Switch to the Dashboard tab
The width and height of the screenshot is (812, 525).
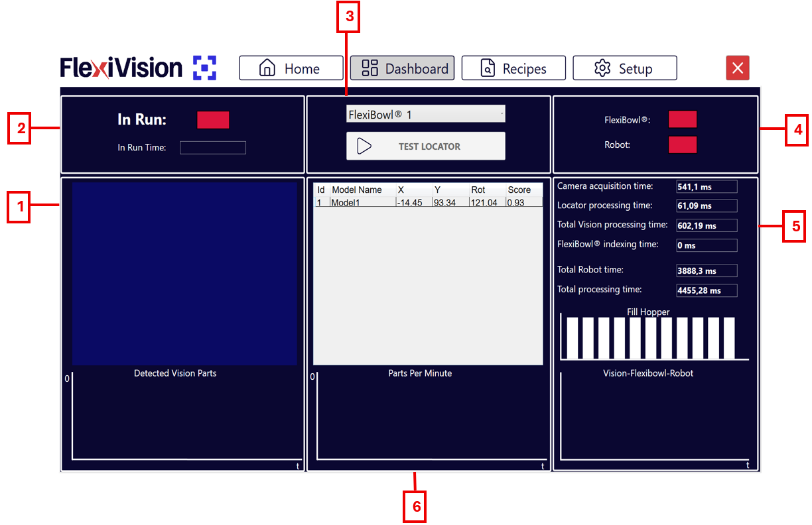tap(403, 68)
